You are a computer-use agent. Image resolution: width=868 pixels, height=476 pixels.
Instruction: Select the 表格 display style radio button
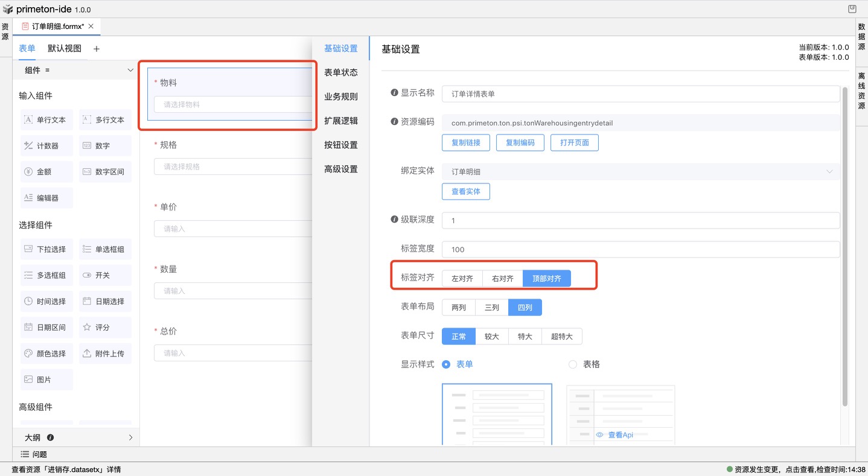click(573, 364)
